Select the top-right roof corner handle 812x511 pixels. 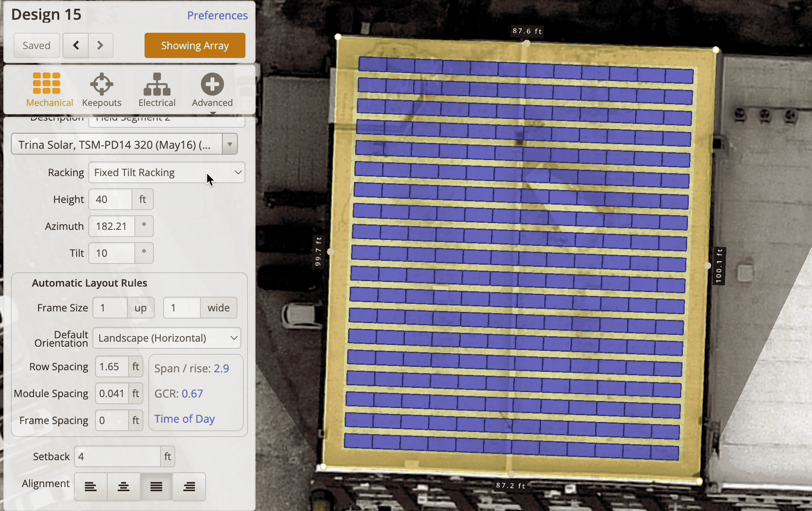(x=716, y=50)
